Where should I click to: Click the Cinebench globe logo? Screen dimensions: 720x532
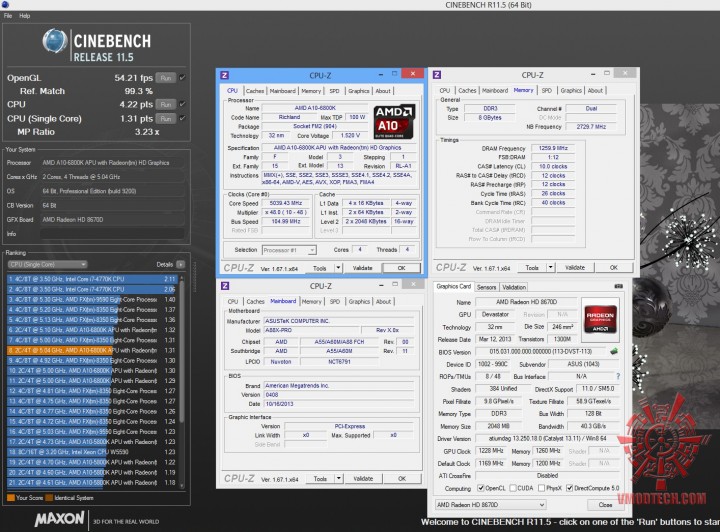(55, 41)
